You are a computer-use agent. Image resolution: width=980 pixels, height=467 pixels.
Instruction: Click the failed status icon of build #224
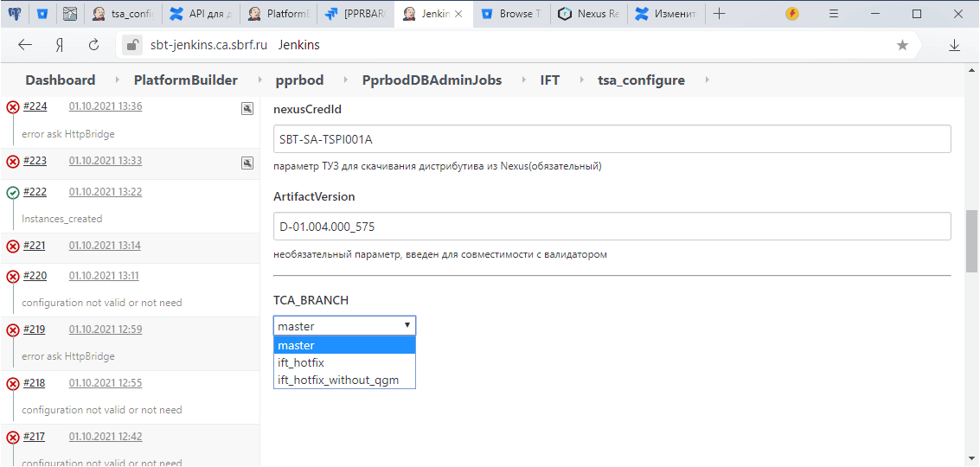pos(13,107)
